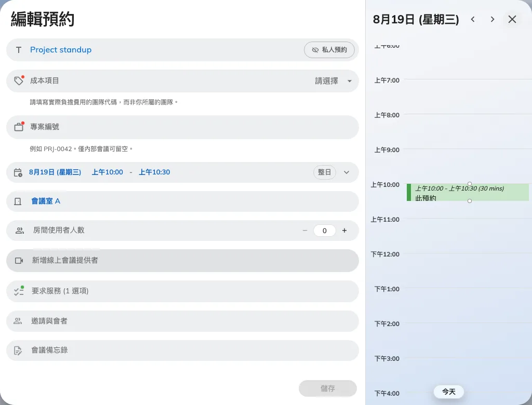The height and width of the screenshot is (405, 532).
Task: Go to previous day with left arrow
Action: [x=473, y=19]
